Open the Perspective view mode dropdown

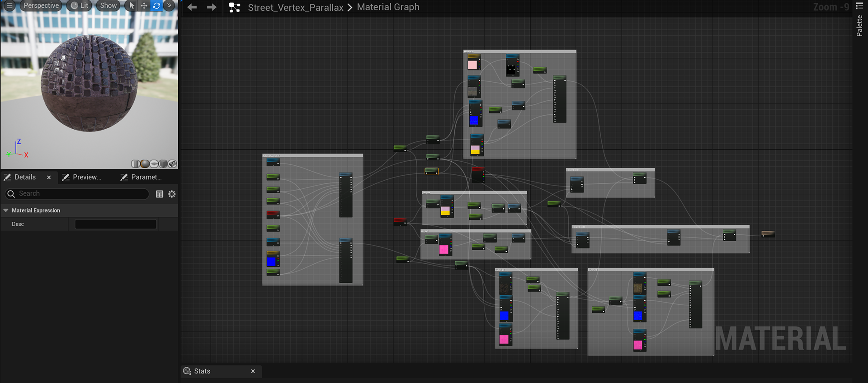point(41,5)
